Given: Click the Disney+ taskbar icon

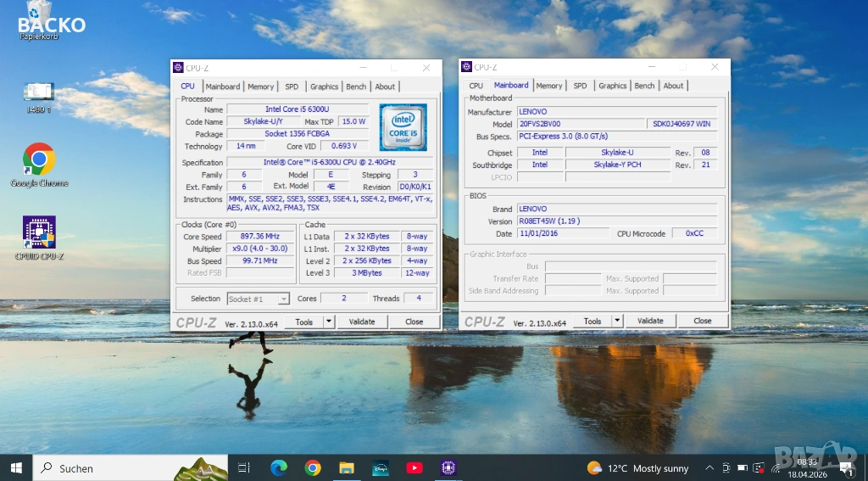Looking at the screenshot, I should click(381, 467).
